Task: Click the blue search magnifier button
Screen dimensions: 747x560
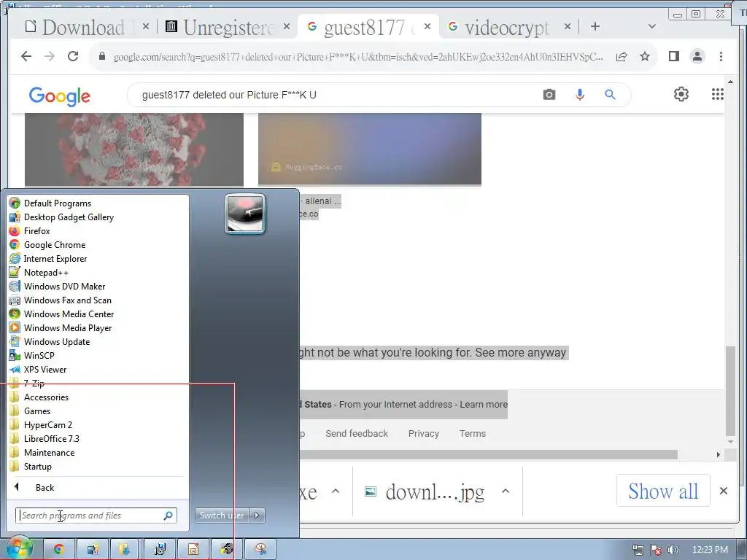Action: point(611,95)
